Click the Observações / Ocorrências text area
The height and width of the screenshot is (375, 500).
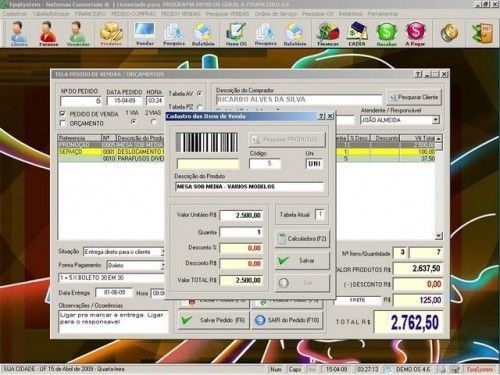(113, 321)
